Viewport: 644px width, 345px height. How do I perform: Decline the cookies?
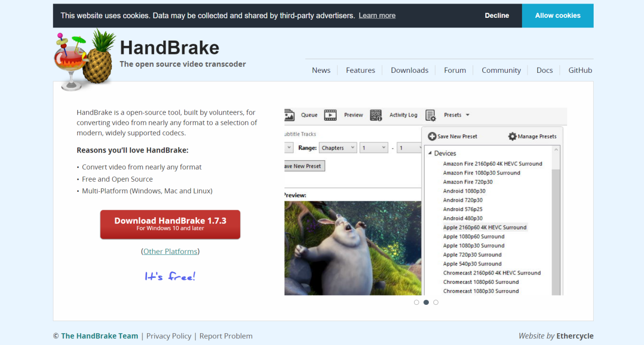point(497,16)
